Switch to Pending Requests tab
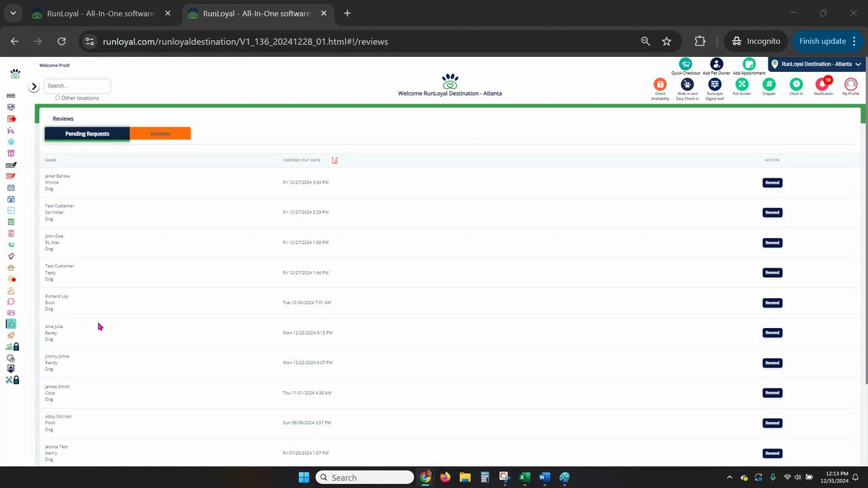 pos(87,134)
